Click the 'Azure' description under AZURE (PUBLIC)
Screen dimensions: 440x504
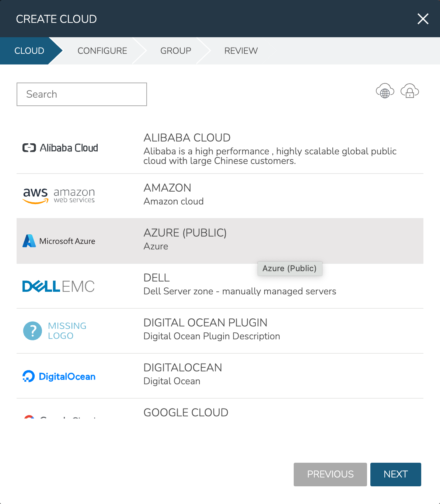[x=156, y=246]
